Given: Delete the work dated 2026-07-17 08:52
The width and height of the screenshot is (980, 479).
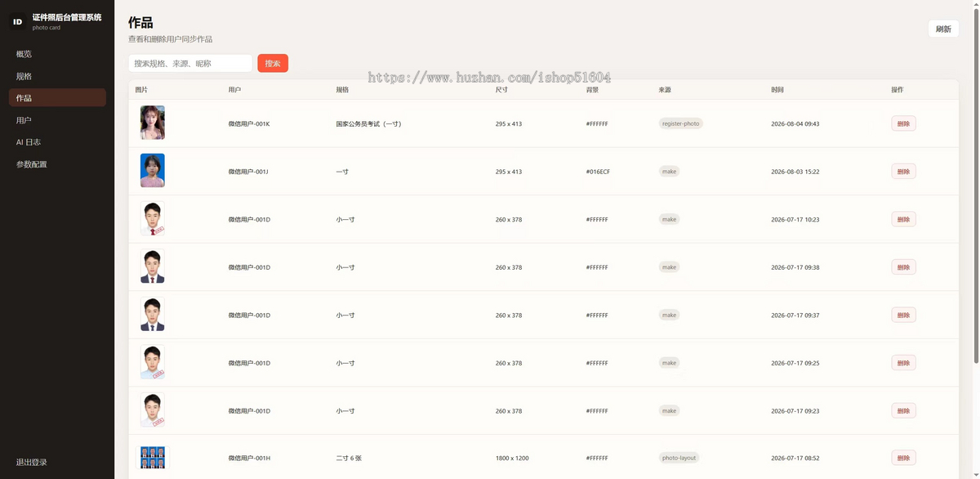Looking at the screenshot, I should (x=903, y=458).
